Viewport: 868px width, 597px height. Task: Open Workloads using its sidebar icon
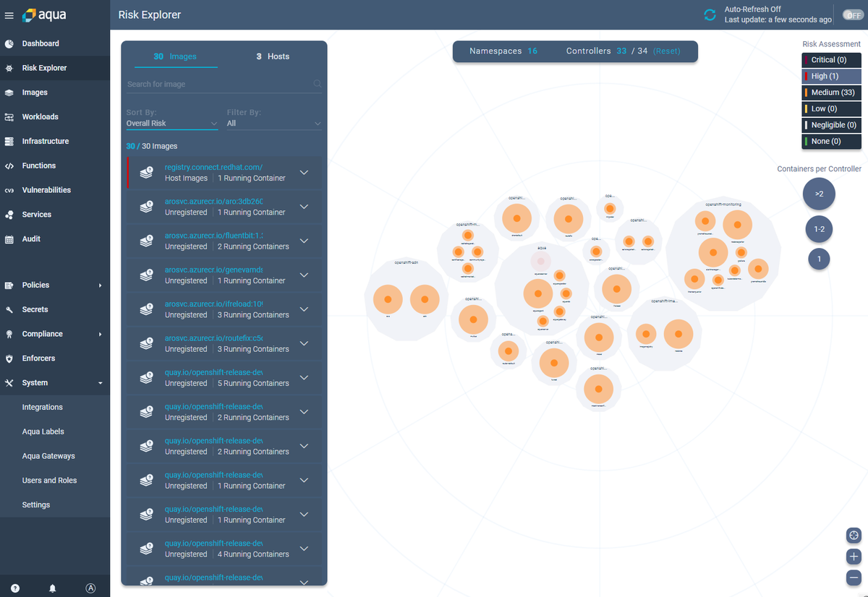click(x=9, y=117)
